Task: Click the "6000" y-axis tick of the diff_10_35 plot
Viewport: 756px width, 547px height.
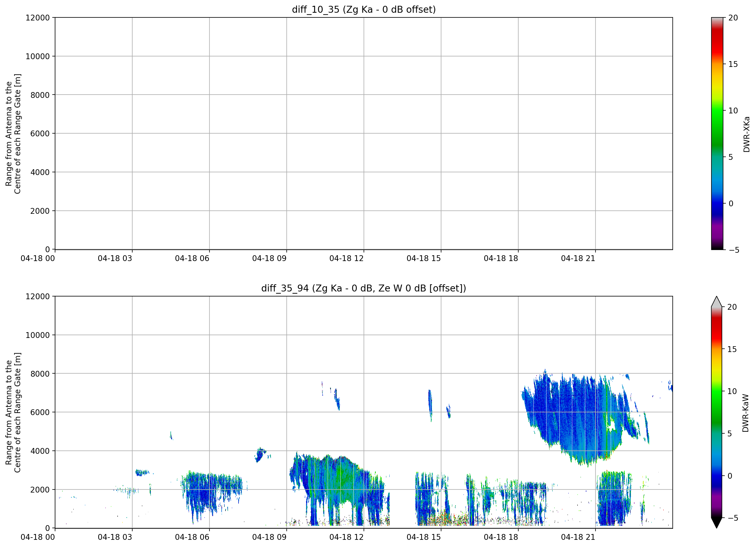Action: tap(40, 134)
